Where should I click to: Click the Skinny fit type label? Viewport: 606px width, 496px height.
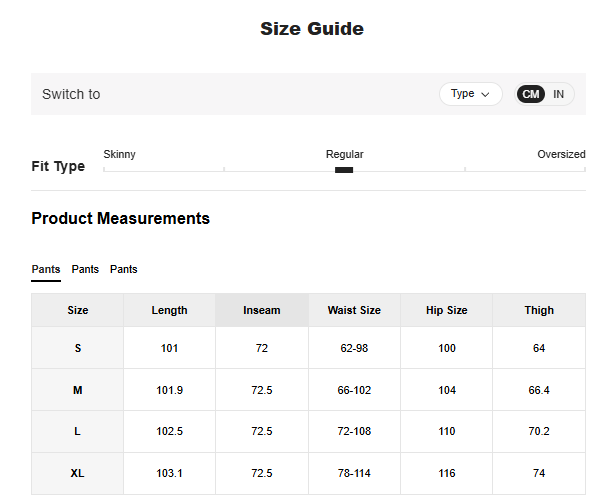point(120,155)
